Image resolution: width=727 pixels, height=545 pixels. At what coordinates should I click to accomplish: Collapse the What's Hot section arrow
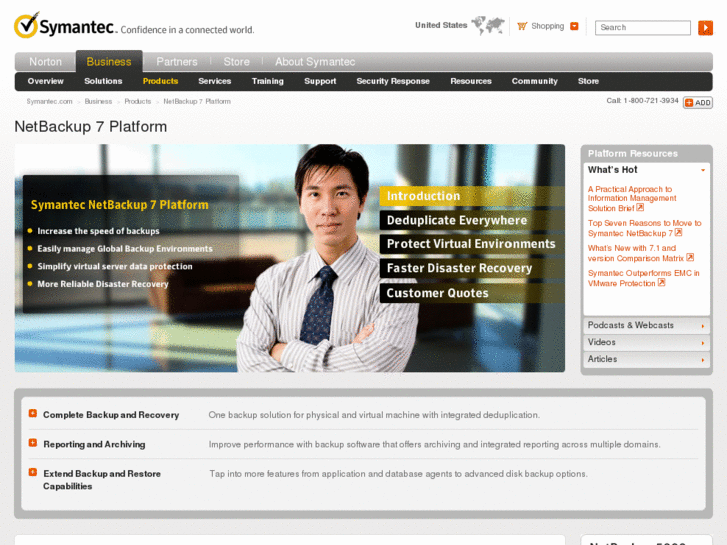703,170
